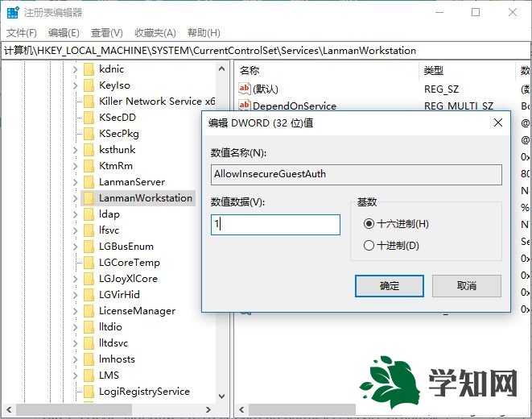Select the LogiRegistryService tree item text
Screen dimensions: 532x419
(x=144, y=392)
